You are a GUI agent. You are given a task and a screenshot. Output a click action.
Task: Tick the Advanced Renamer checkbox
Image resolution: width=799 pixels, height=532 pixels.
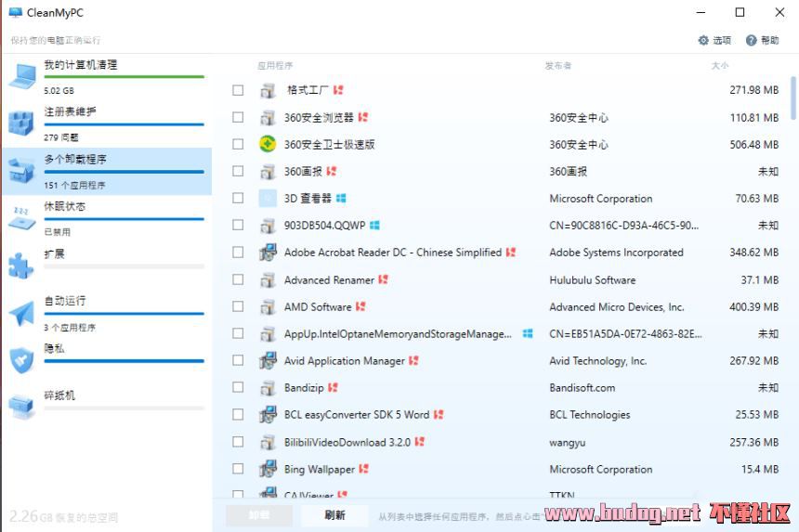(238, 279)
